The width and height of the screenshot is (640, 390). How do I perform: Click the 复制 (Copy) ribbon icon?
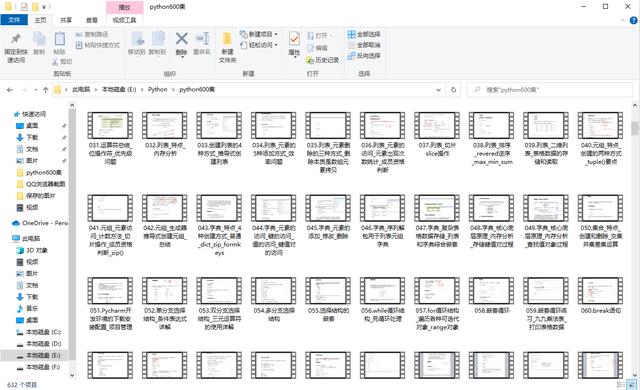39,40
